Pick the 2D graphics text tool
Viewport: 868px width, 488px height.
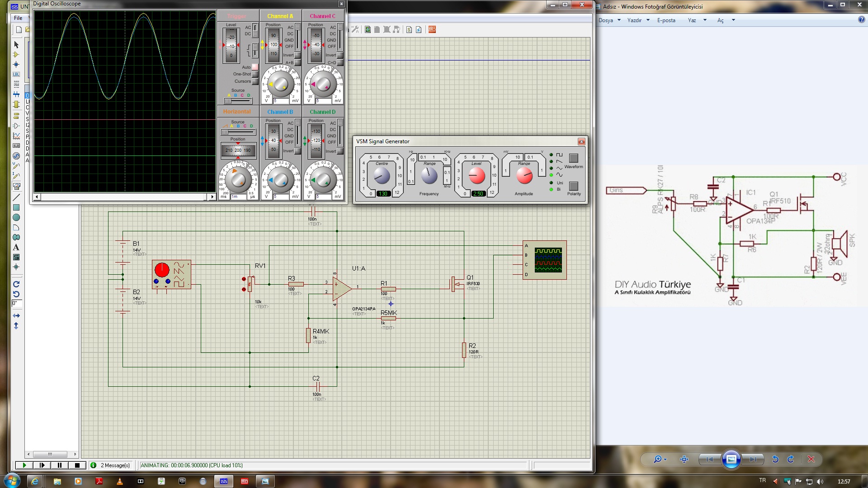click(16, 247)
